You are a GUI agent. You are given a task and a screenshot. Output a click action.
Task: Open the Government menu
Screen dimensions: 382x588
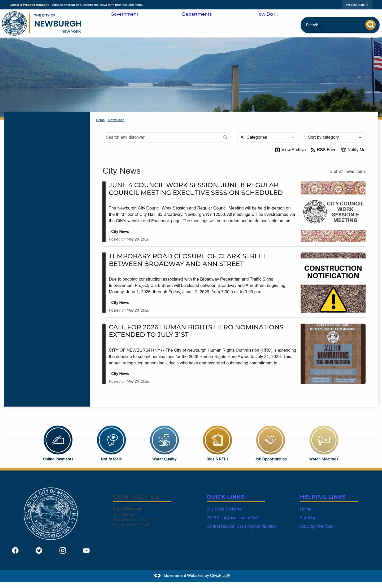pyautogui.click(x=124, y=14)
